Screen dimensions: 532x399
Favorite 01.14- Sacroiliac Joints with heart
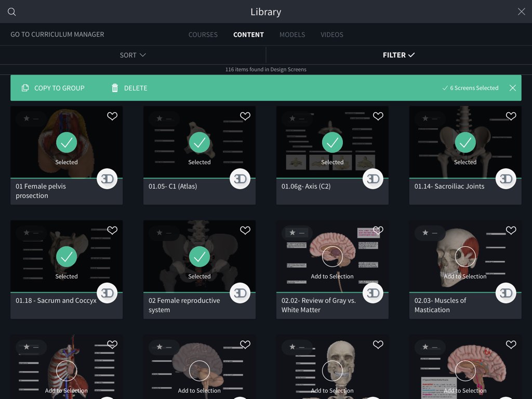point(511,116)
